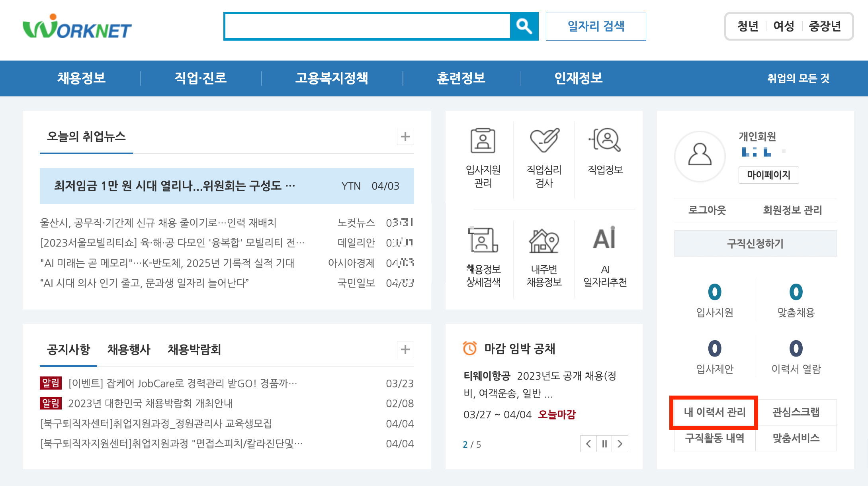Open 내주변 채용정보 house icon

click(x=544, y=241)
